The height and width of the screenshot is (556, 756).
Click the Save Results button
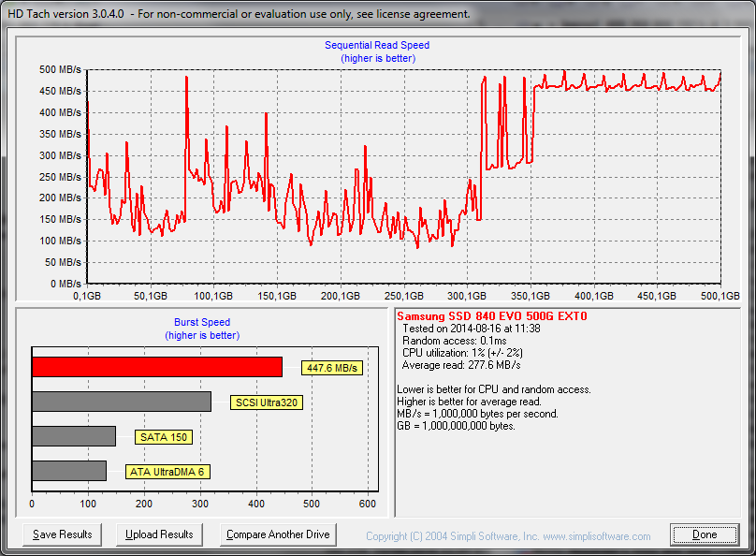[62, 534]
